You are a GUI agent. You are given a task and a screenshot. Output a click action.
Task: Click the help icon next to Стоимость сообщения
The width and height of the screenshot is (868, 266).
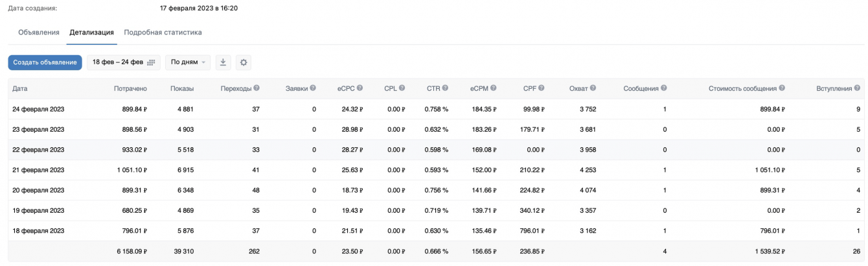[782, 88]
